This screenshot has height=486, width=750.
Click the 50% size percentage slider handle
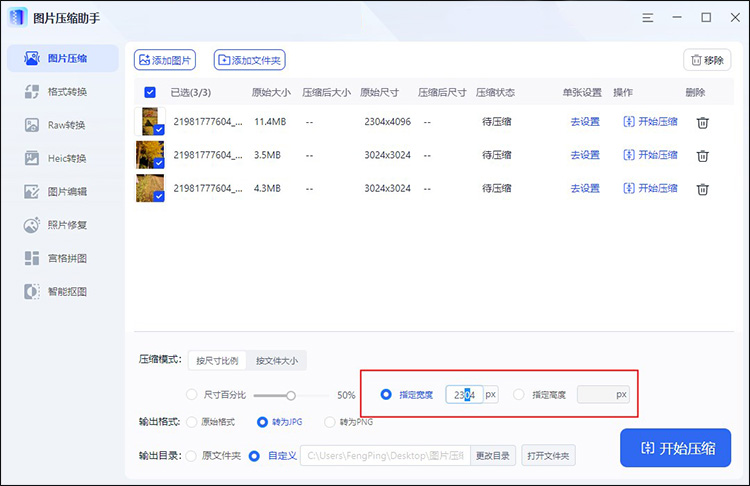click(291, 396)
